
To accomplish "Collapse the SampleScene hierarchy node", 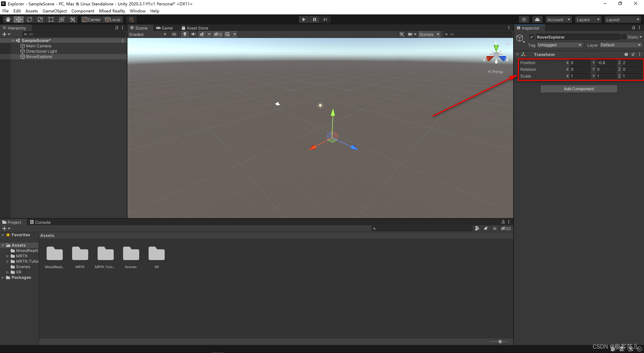I will click(13, 41).
